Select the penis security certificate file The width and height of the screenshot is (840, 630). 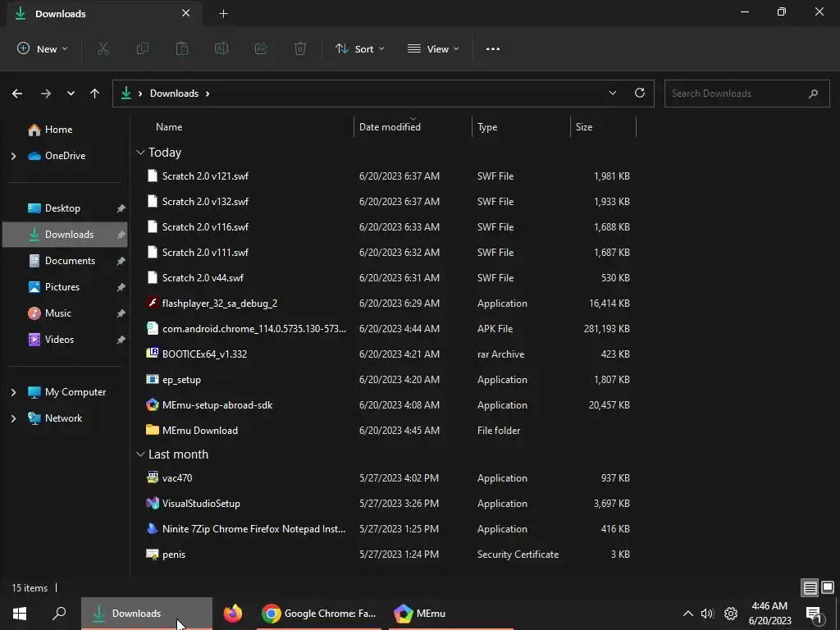point(388,555)
